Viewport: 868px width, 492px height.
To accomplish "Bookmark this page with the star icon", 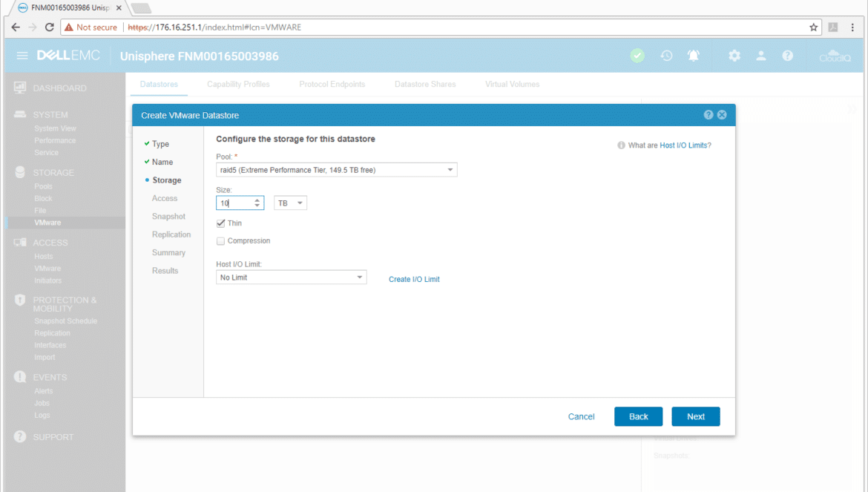I will pyautogui.click(x=813, y=27).
